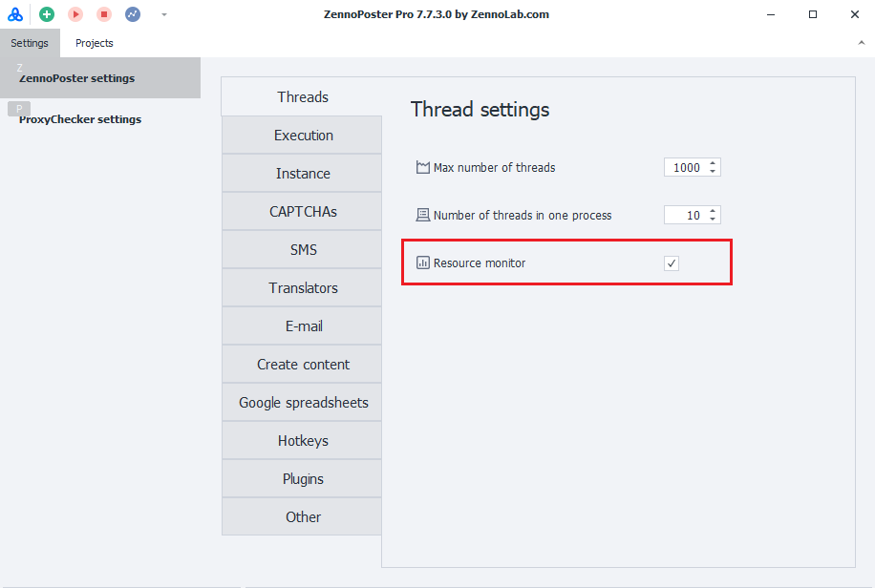Open the SMS settings tab

[x=303, y=250]
